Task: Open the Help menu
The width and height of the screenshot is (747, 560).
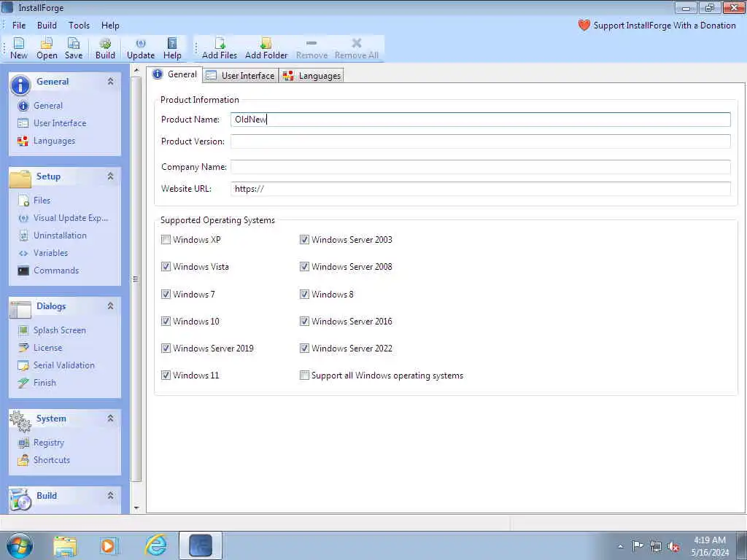Action: [x=110, y=26]
